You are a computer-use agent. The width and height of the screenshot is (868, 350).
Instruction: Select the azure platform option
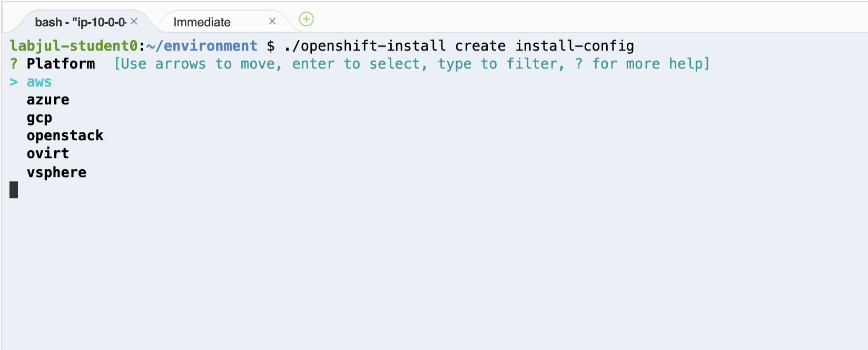click(x=48, y=100)
